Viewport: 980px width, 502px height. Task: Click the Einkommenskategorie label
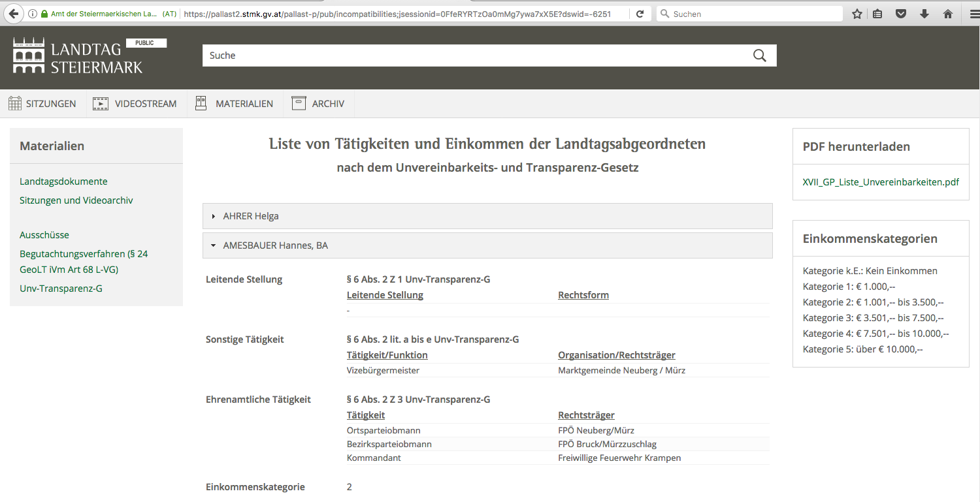[x=255, y=487]
